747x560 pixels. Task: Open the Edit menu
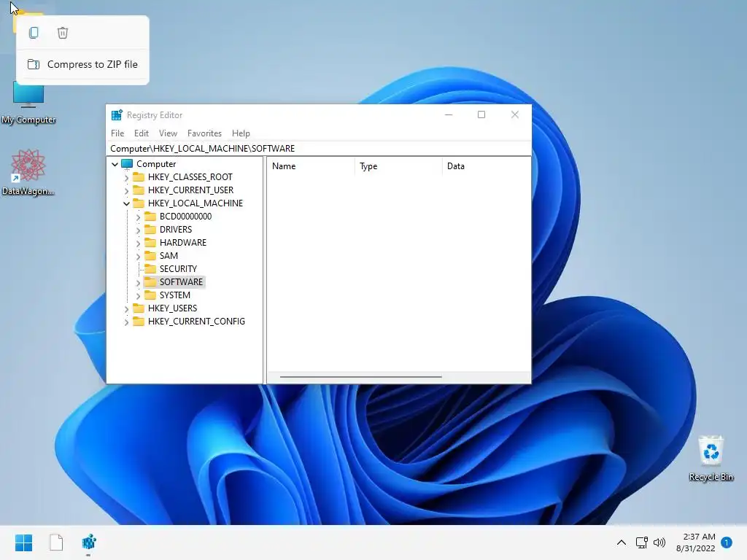click(x=142, y=133)
